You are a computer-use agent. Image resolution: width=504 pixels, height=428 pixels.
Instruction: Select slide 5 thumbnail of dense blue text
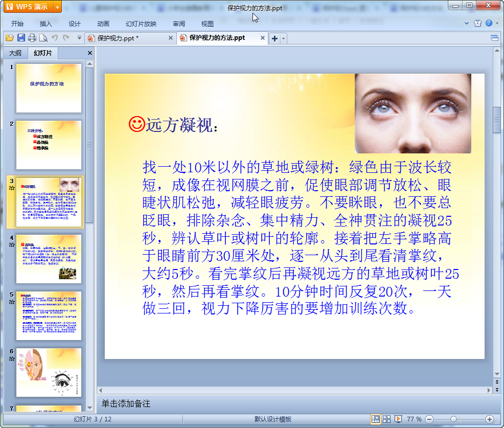click(x=49, y=316)
